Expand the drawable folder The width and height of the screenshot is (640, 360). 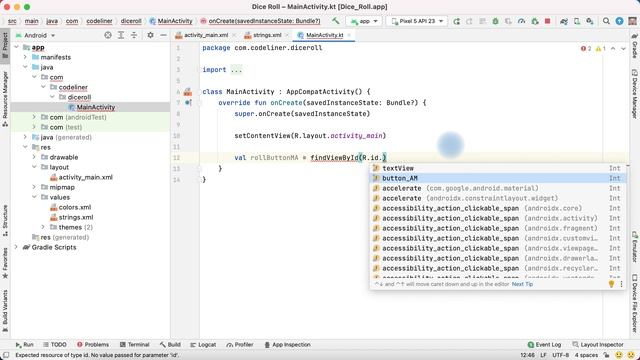[34, 157]
